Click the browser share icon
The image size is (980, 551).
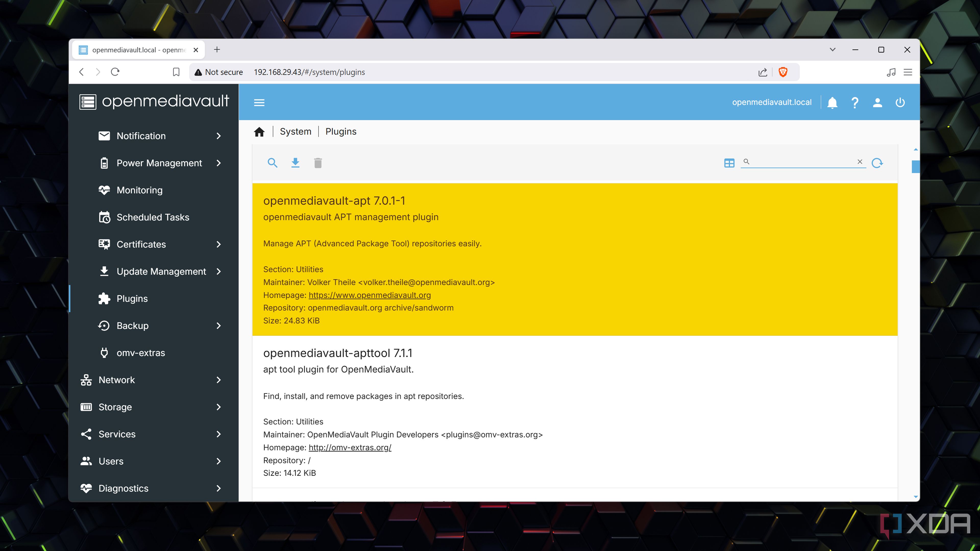pos(762,72)
